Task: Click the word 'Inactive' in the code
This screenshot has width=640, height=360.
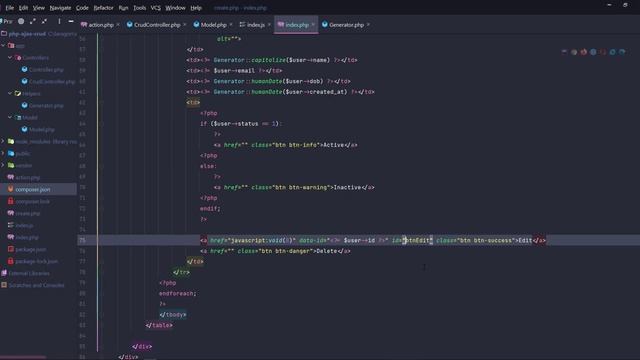Action: pos(347,187)
